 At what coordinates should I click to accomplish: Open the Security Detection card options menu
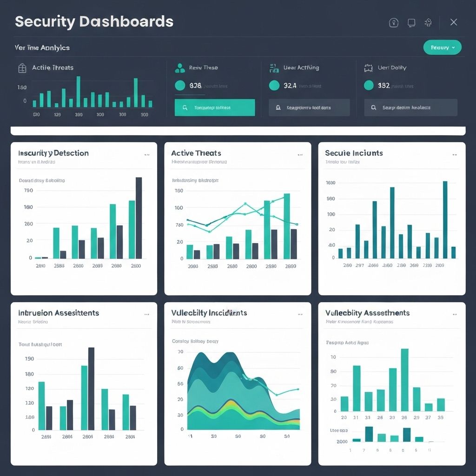click(147, 154)
